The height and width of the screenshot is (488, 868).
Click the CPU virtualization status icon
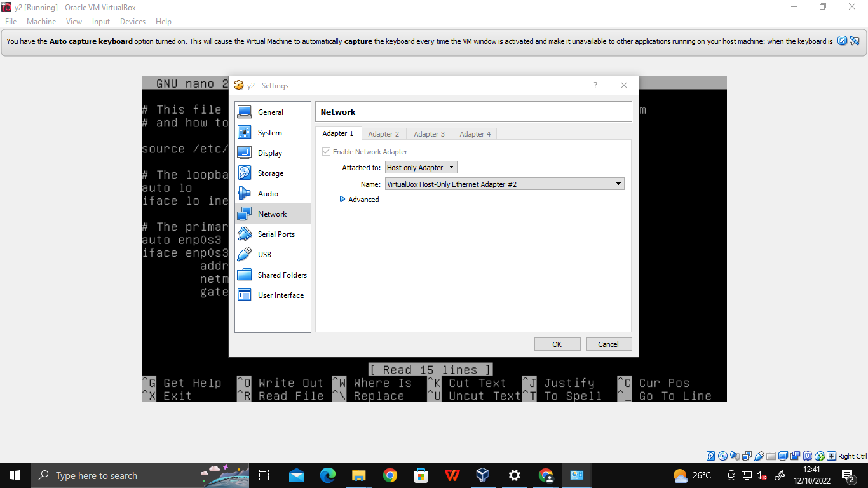pyautogui.click(x=807, y=456)
